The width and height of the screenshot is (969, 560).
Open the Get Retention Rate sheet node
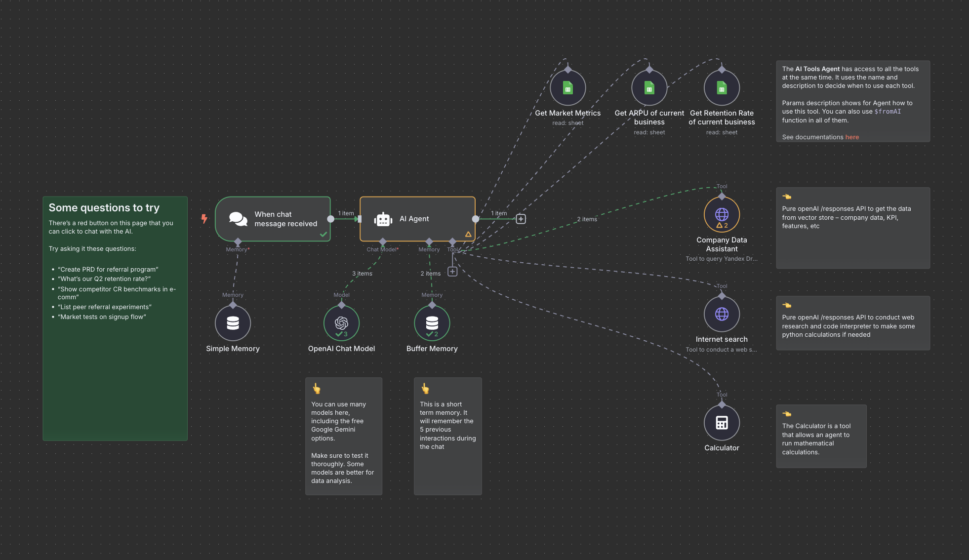(722, 88)
